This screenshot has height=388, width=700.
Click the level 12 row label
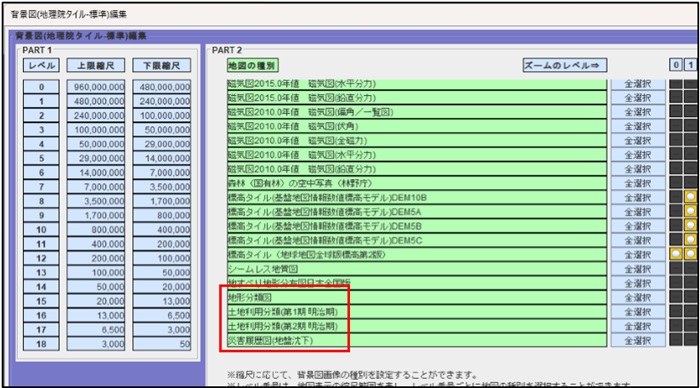pos(41,258)
